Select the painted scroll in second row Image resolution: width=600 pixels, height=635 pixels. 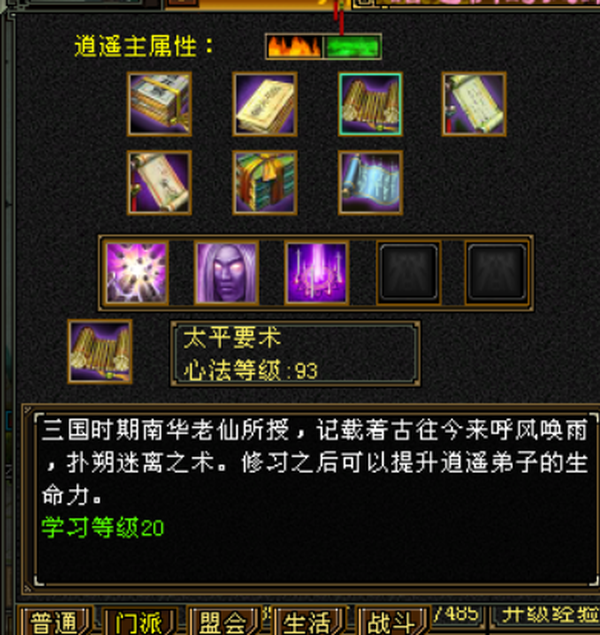pos(159,183)
